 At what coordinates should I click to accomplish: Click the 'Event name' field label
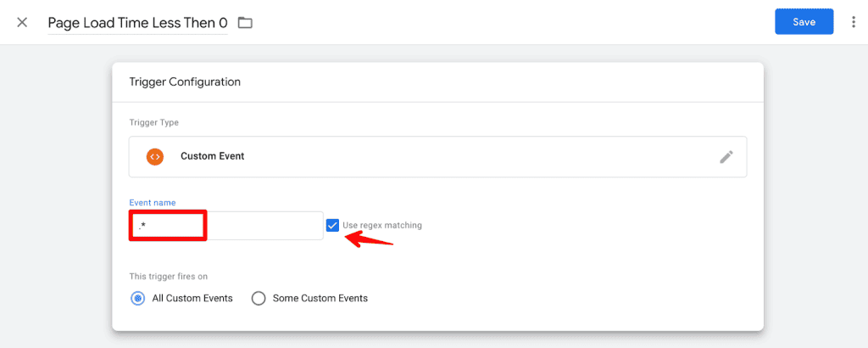coord(153,203)
